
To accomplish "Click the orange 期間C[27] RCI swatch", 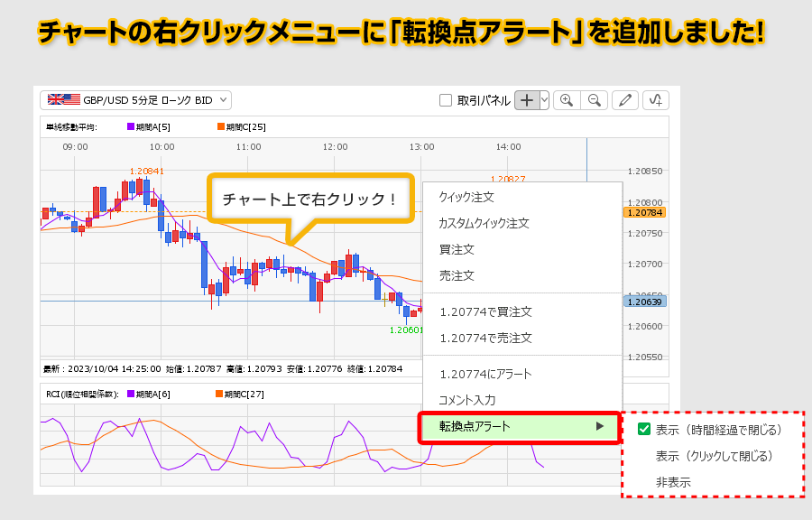I will point(219,394).
